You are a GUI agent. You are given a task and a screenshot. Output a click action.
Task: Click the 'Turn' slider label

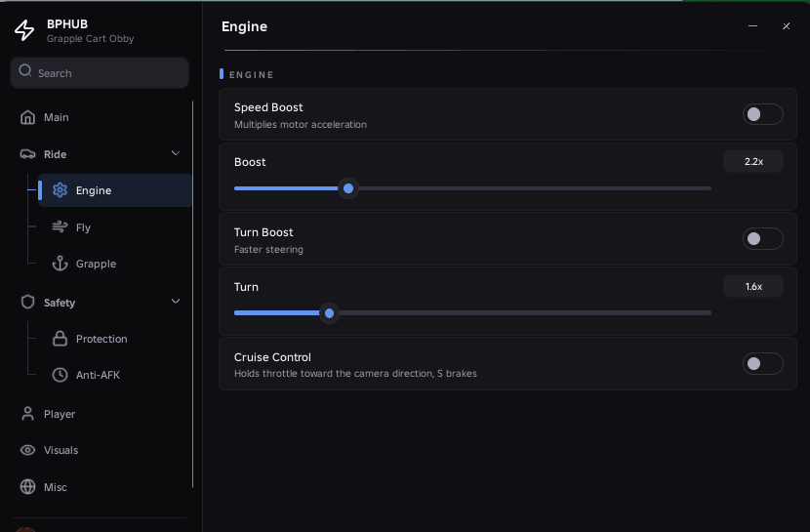(246, 287)
